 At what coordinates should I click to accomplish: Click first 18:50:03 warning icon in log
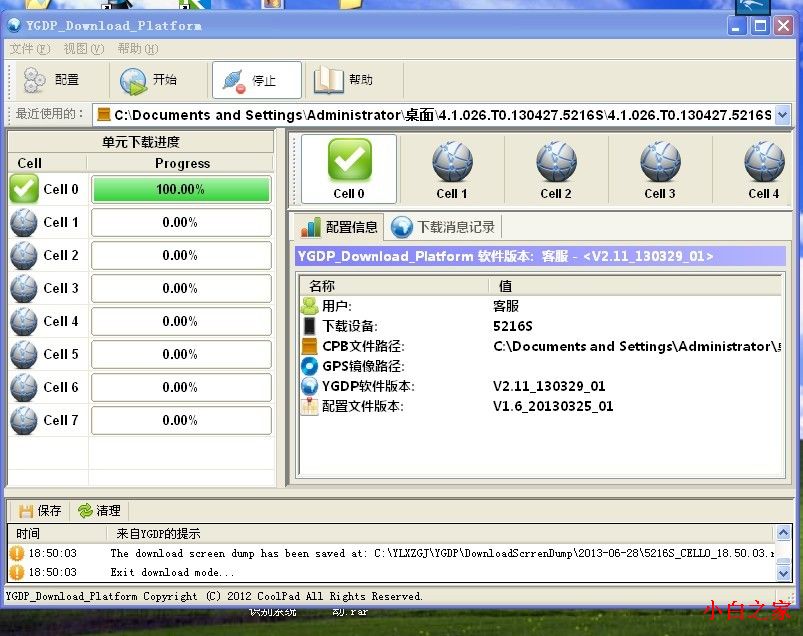click(x=17, y=553)
